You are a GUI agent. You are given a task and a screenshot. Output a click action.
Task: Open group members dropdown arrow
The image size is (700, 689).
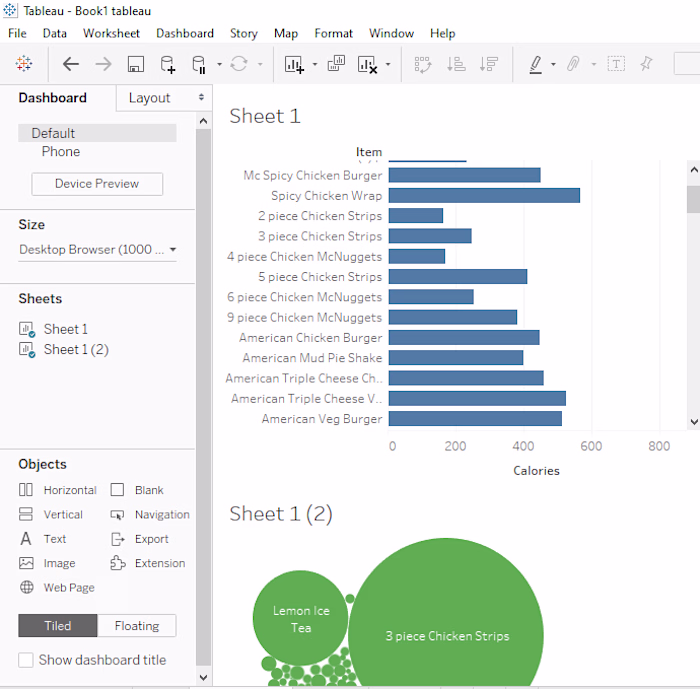(x=594, y=64)
